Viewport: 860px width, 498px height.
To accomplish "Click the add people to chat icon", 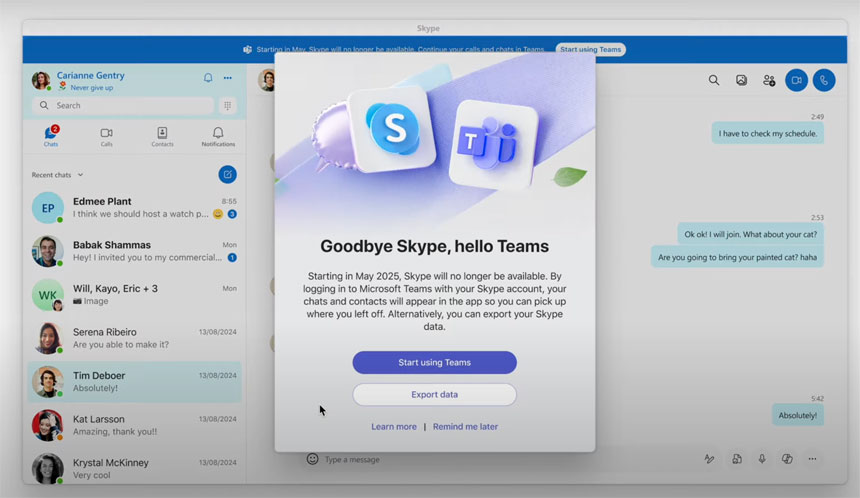I will 769,81.
